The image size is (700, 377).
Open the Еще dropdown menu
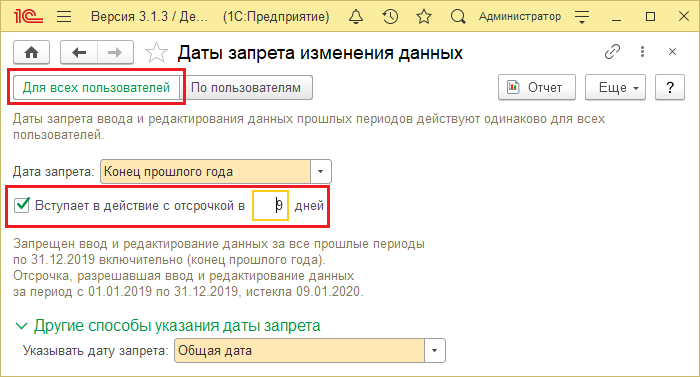tap(615, 87)
